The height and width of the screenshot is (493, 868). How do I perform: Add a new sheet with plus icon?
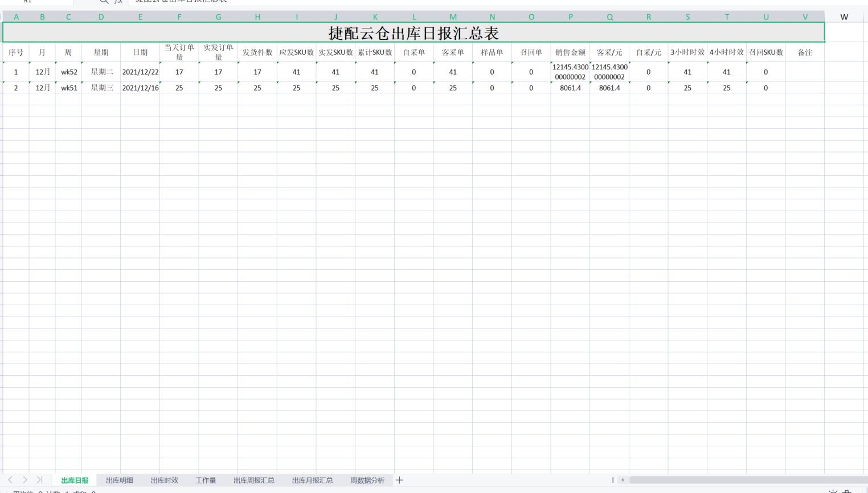tap(399, 480)
